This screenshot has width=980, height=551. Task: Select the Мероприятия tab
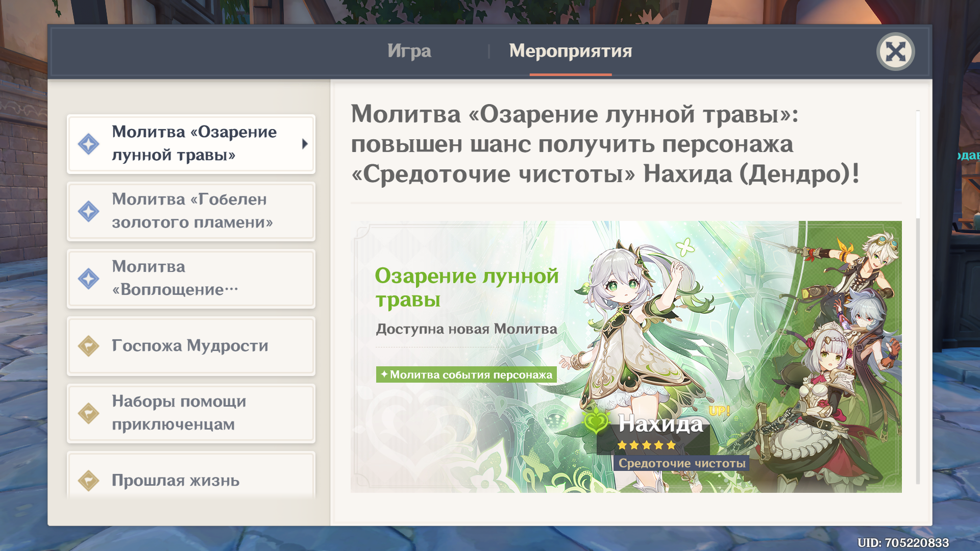click(x=570, y=51)
